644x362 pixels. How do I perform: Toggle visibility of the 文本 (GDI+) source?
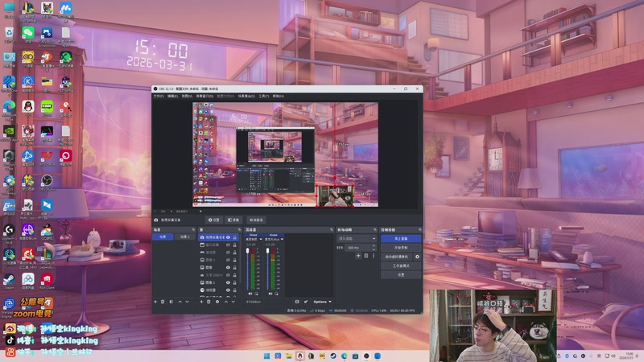click(229, 275)
